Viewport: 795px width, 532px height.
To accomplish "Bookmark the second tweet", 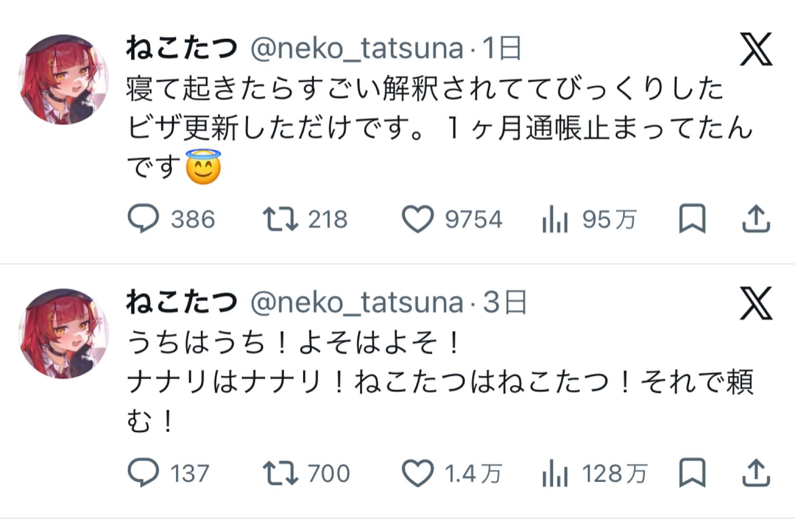I will (x=692, y=473).
